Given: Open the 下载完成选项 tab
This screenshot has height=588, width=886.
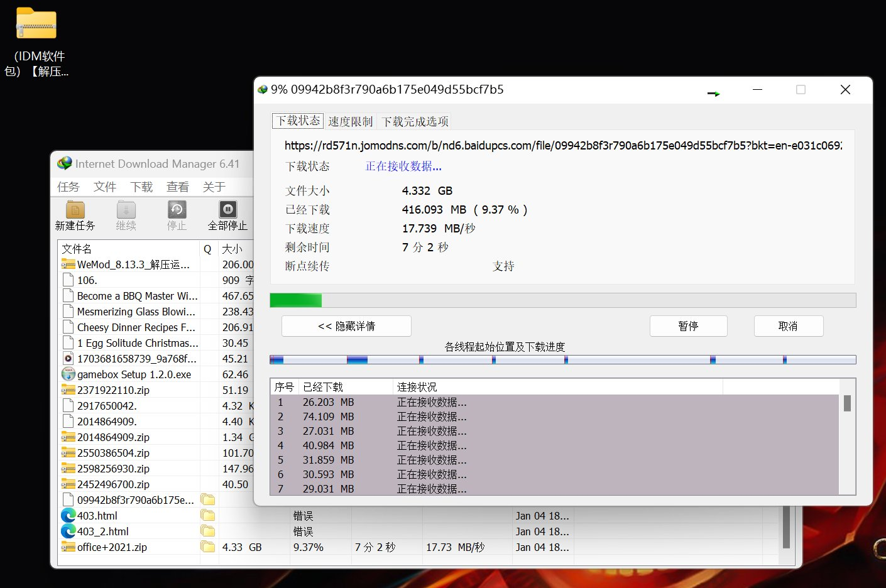Looking at the screenshot, I should (x=415, y=121).
